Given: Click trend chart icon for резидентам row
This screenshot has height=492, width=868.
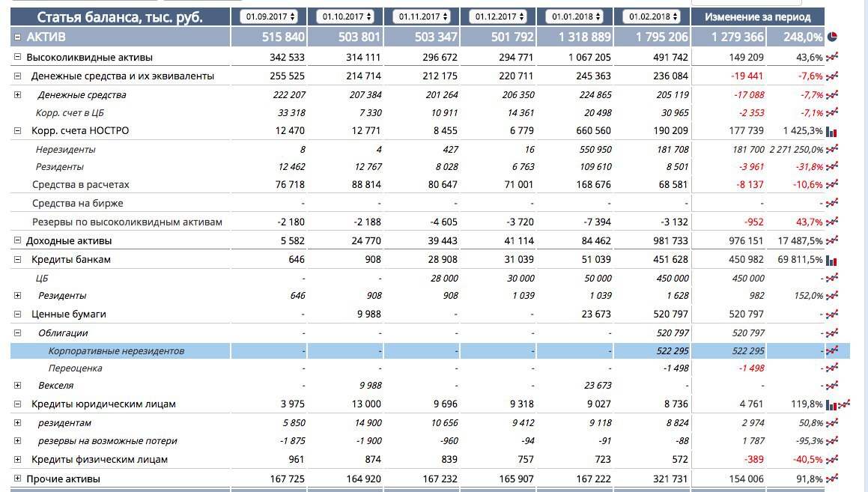Looking at the screenshot, I should pos(832,423).
